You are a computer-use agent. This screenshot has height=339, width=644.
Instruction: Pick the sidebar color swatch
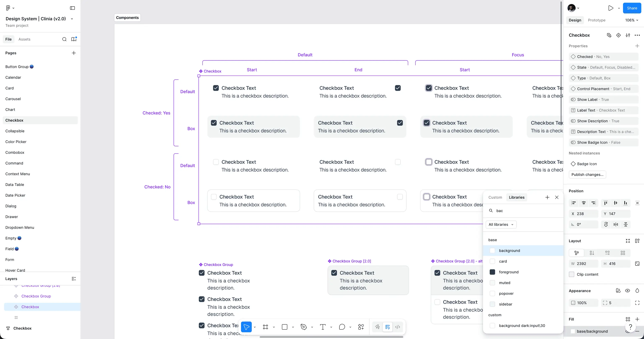coord(492,304)
